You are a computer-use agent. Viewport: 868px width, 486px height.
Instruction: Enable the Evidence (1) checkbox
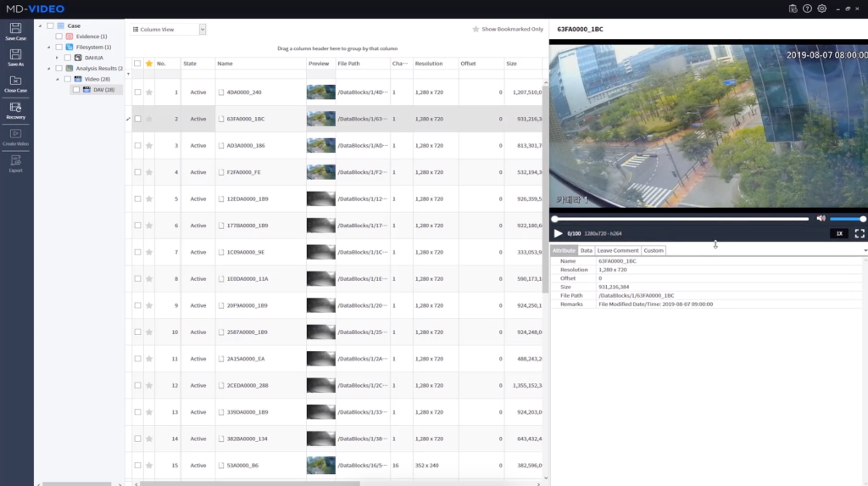(58, 36)
